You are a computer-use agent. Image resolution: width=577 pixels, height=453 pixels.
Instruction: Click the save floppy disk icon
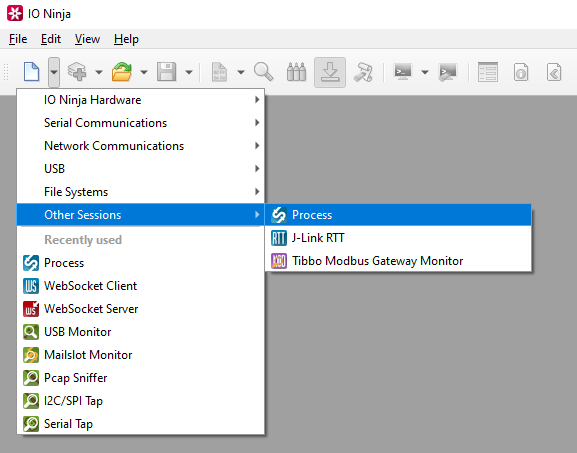coord(167,72)
